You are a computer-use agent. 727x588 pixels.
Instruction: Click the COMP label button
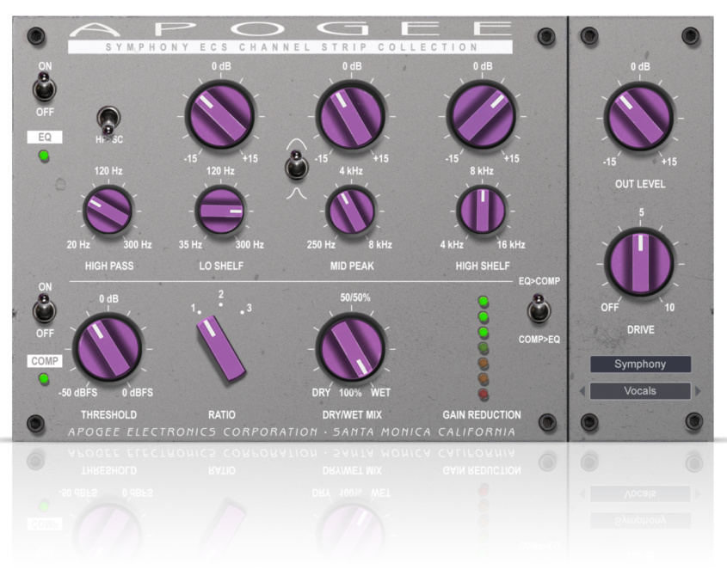[x=45, y=361]
